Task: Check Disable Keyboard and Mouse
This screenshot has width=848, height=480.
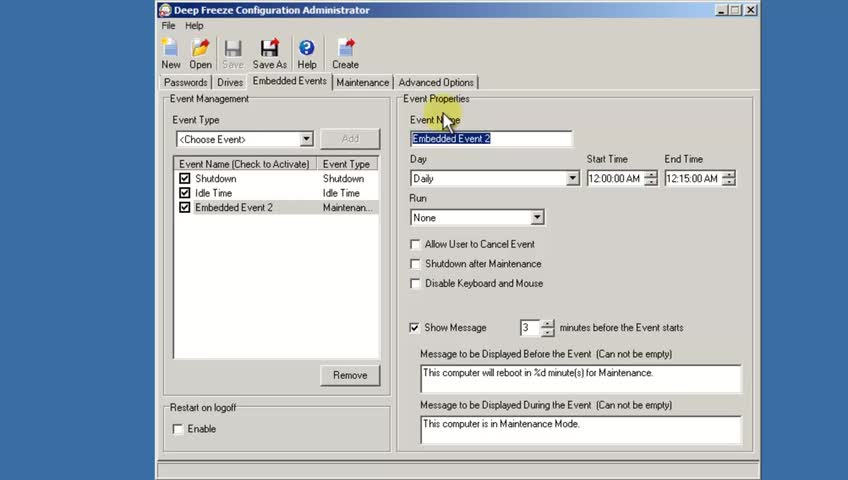Action: 415,283
